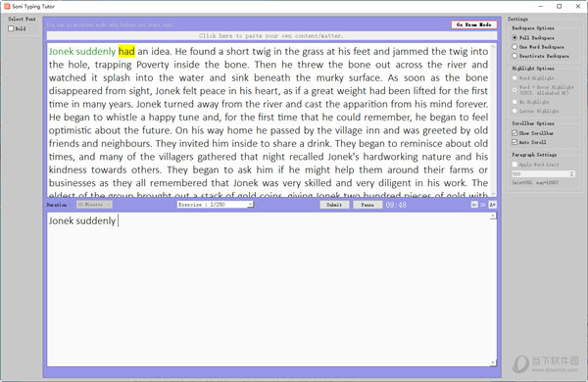Click the passage text scrollbar
The image size is (588, 382).
493,119
